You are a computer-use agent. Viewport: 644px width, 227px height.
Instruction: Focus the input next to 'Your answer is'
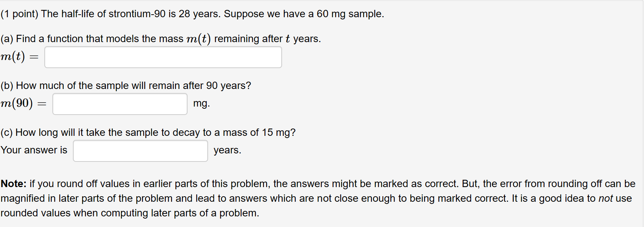[x=140, y=150]
